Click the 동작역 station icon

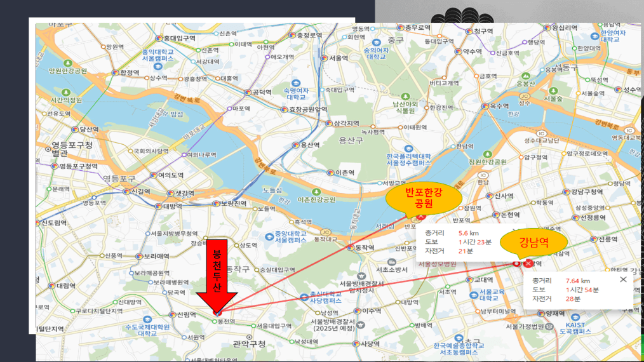click(351, 247)
